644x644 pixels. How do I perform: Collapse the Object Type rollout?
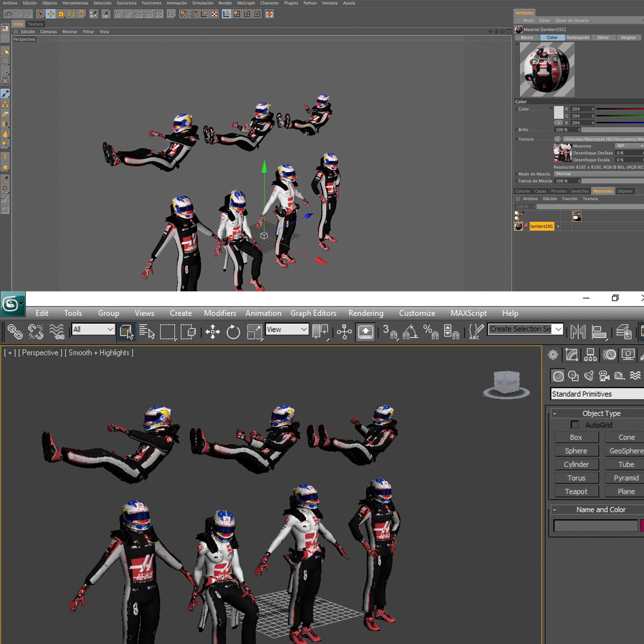pyautogui.click(x=555, y=413)
